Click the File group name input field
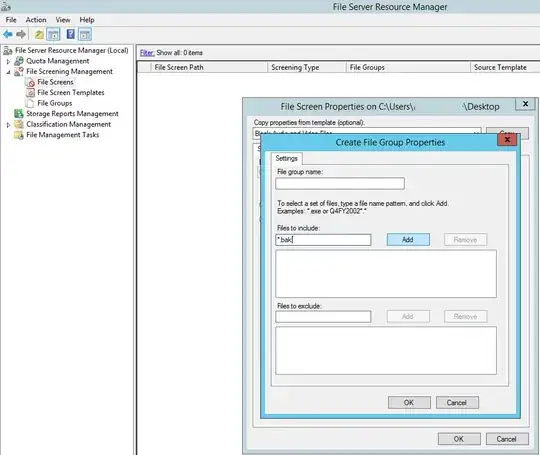This screenshot has width=540, height=455. coord(340,184)
